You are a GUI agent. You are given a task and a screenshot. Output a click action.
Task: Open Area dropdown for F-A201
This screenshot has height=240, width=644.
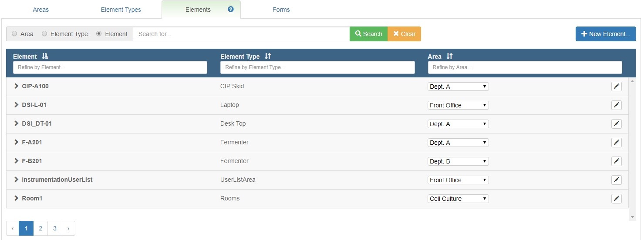458,143
